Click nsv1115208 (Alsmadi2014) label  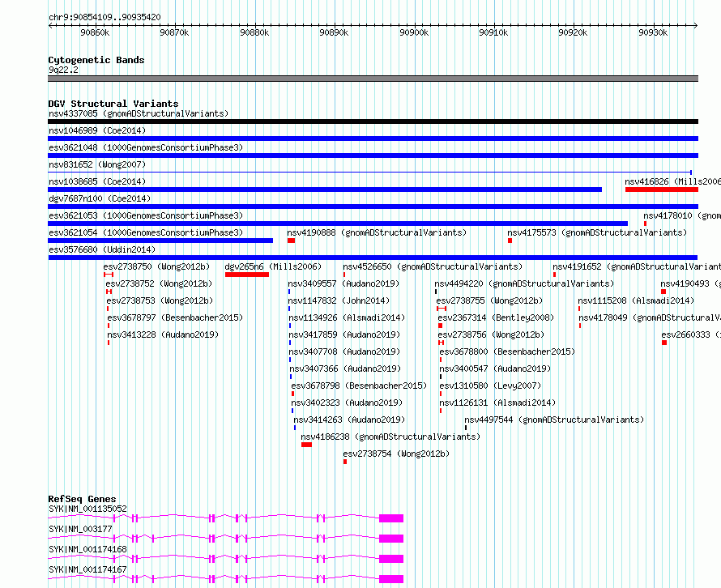(x=637, y=300)
